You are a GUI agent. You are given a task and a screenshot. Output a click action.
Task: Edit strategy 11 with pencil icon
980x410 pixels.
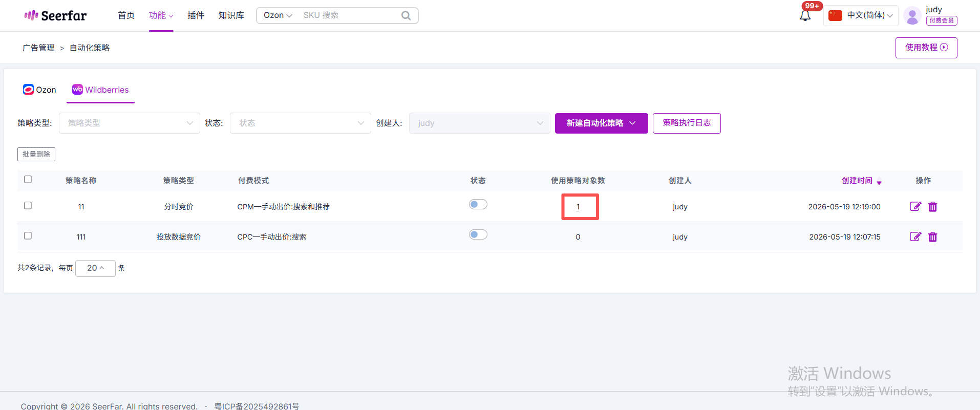coord(915,206)
